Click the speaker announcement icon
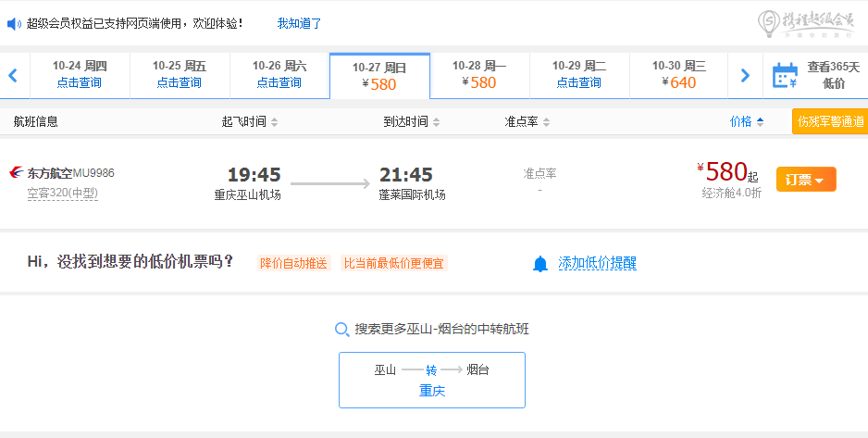 click(x=14, y=24)
